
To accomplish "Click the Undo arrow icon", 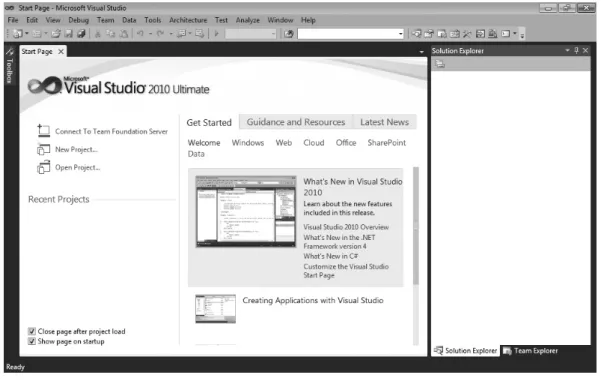I will (140, 34).
